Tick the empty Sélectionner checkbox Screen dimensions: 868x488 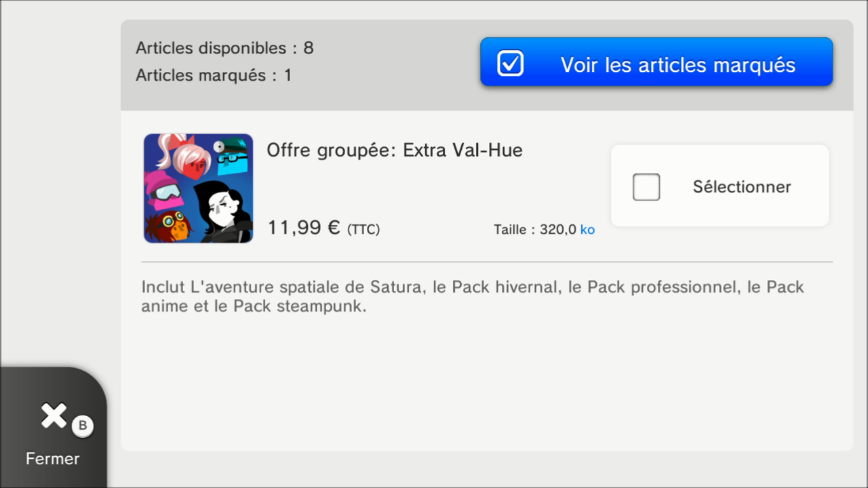pyautogui.click(x=646, y=187)
